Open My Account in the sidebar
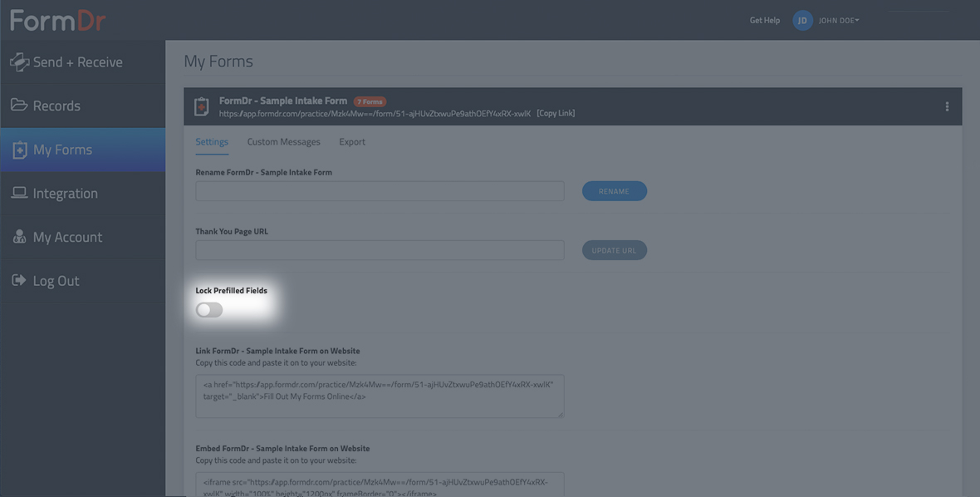 [x=83, y=237]
